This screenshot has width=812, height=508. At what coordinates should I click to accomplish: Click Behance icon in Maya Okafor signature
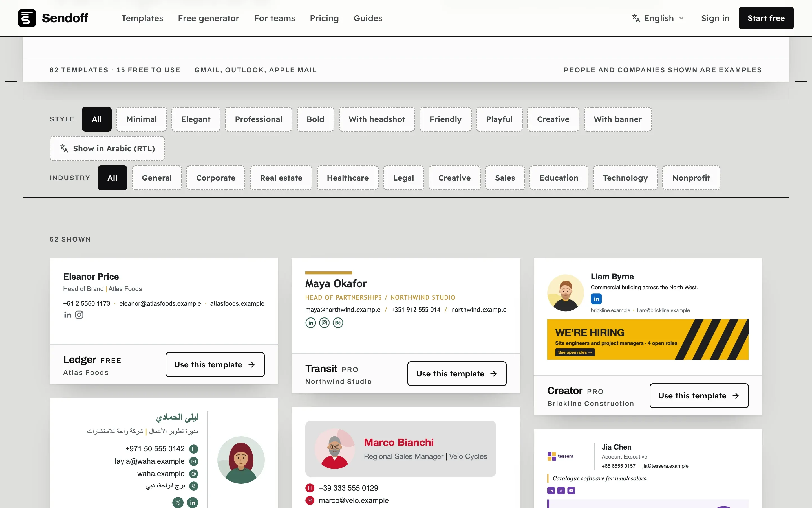(x=338, y=323)
